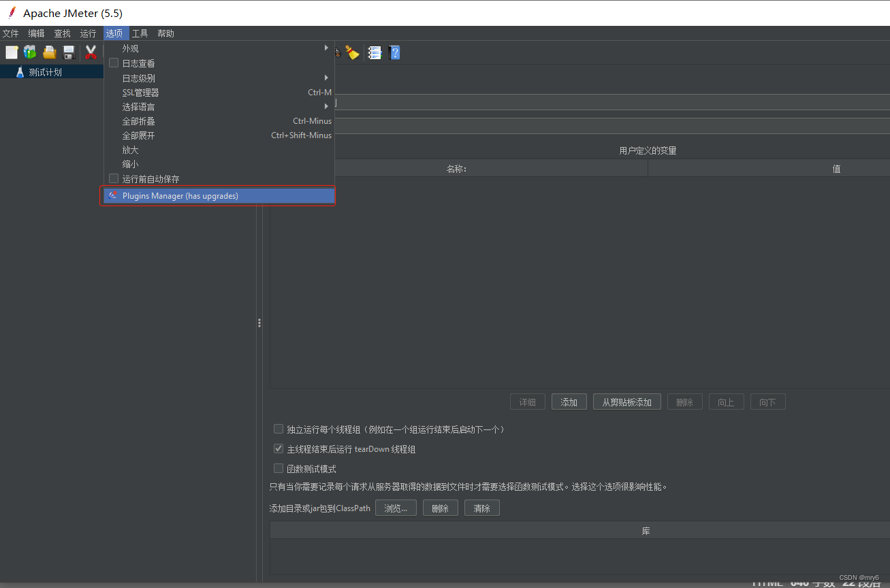Viewport: 890px width, 588px height.
Task: Open Plugins Manager (has upgrades)
Action: click(219, 196)
